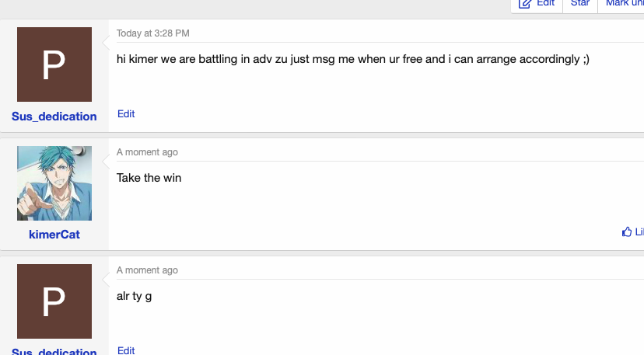Screen dimensions: 644x355
Task: Click the Sus_dedication username below the last post
Action: pos(54,351)
